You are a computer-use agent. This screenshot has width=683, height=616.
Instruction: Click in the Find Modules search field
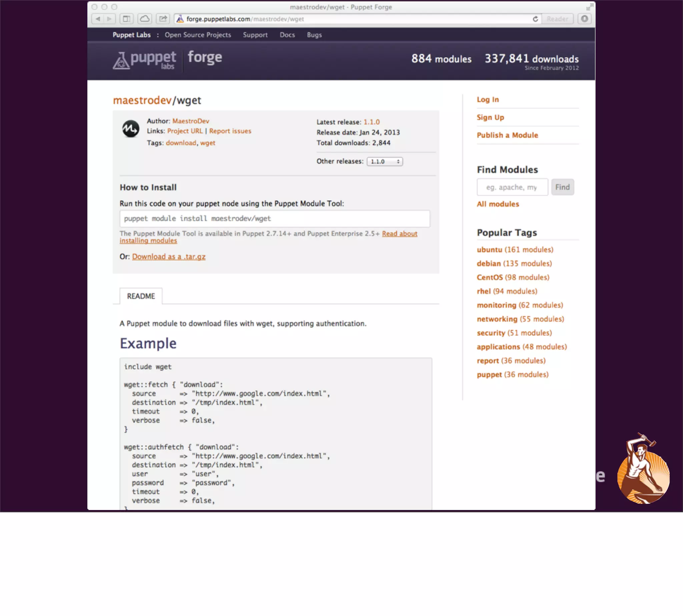[512, 187]
